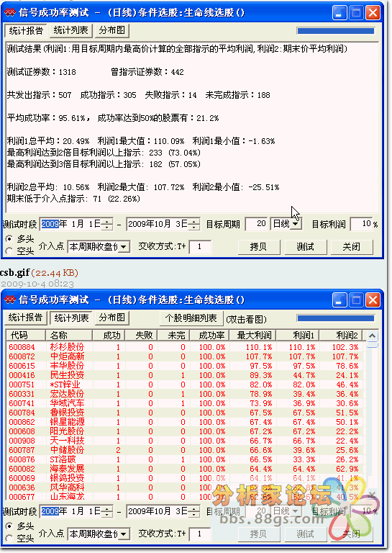Switch to 统计报告 tab in lower window

(x=25, y=318)
